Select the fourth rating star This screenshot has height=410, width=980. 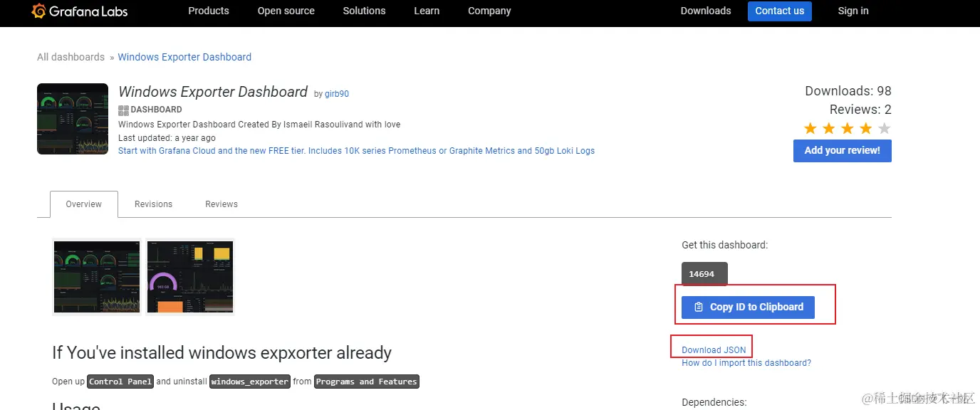click(x=865, y=129)
